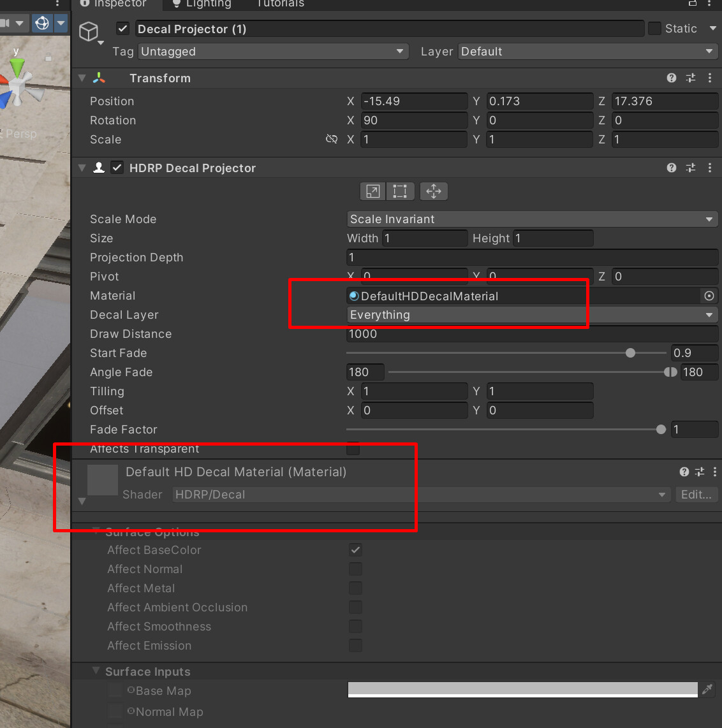Click the green Y axis of scene gizmo
722x728 pixels.
point(17,67)
